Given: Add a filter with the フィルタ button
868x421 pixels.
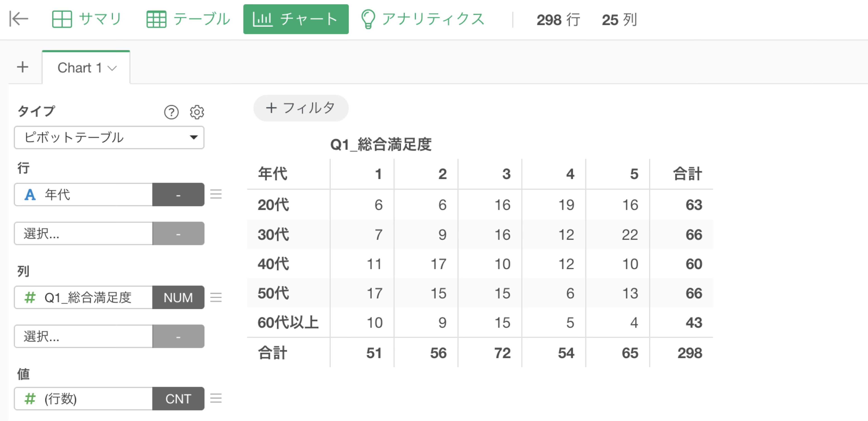Looking at the screenshot, I should tap(301, 108).
